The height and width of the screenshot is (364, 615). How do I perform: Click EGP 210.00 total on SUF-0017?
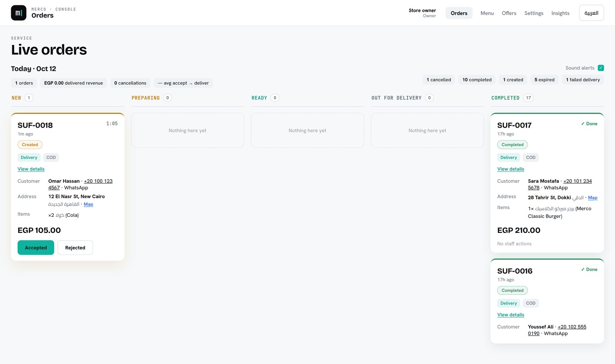coord(519,230)
